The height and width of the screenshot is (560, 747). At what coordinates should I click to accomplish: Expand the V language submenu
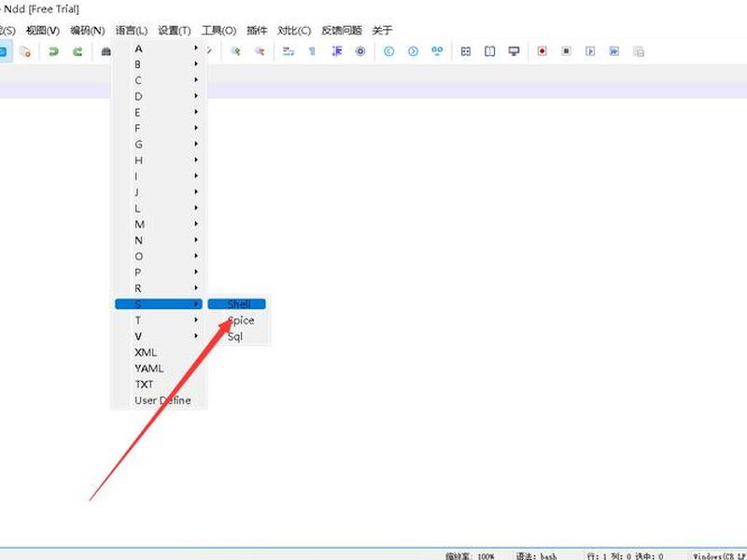pyautogui.click(x=159, y=336)
